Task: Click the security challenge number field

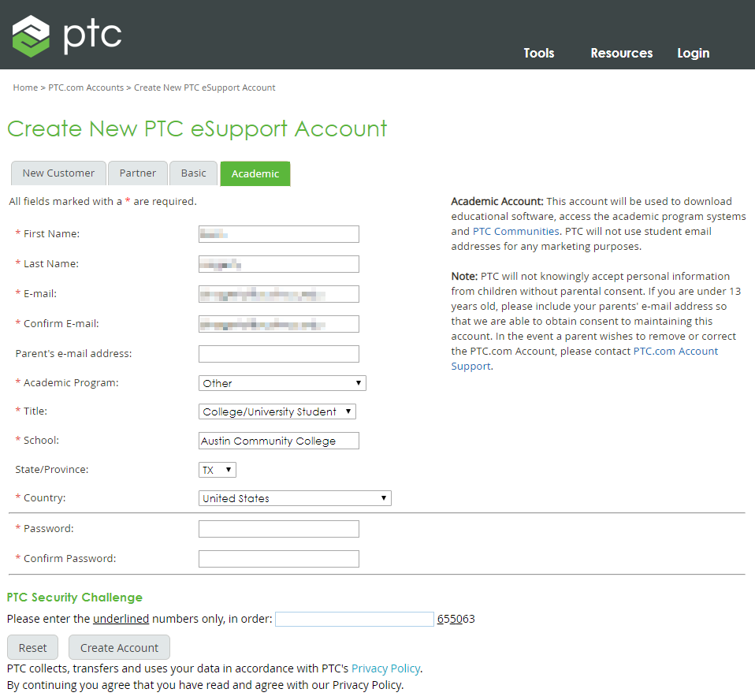Action: pyautogui.click(x=354, y=619)
